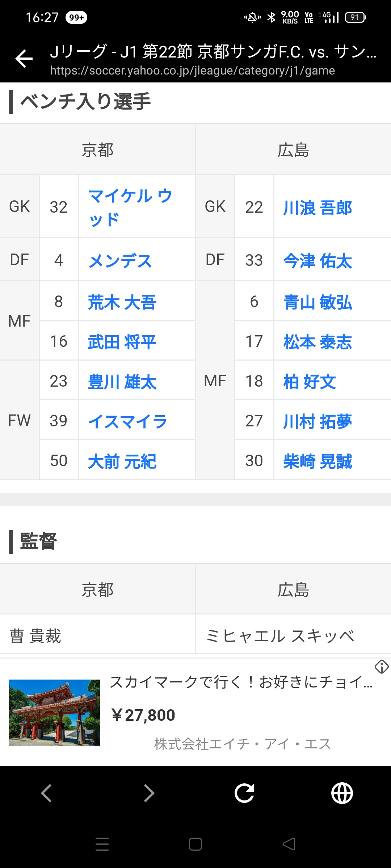Tap the Skymark ad title text

[241, 682]
